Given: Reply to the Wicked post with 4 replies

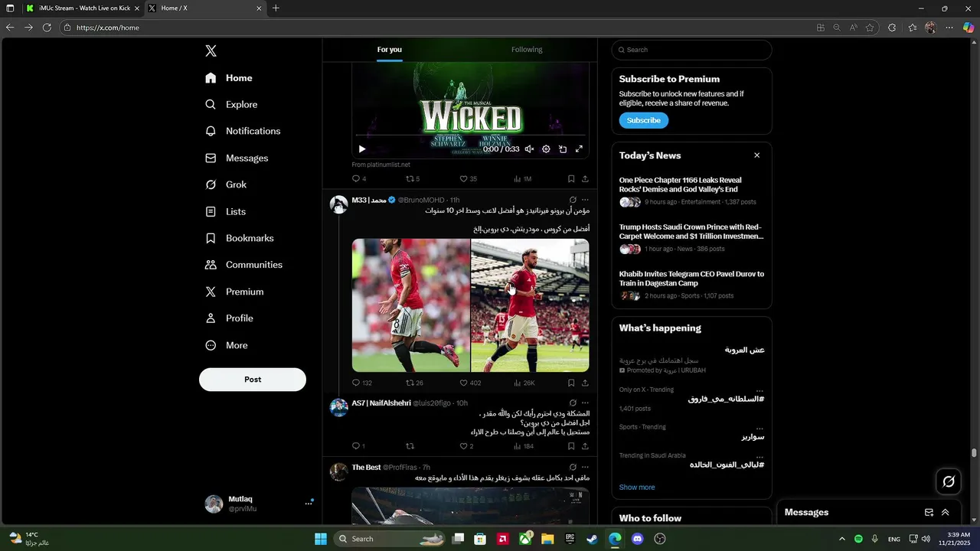Looking at the screenshot, I should coord(359,179).
